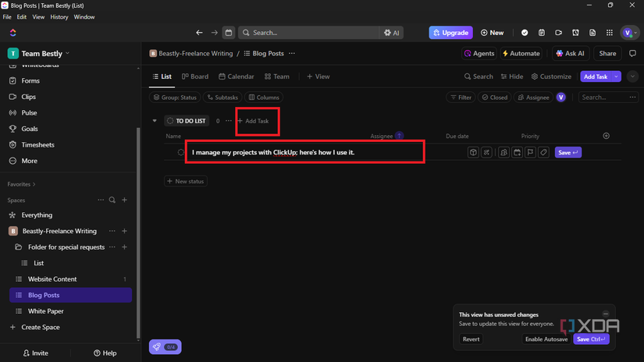Click the assignee icon in the new task row

pos(504,152)
